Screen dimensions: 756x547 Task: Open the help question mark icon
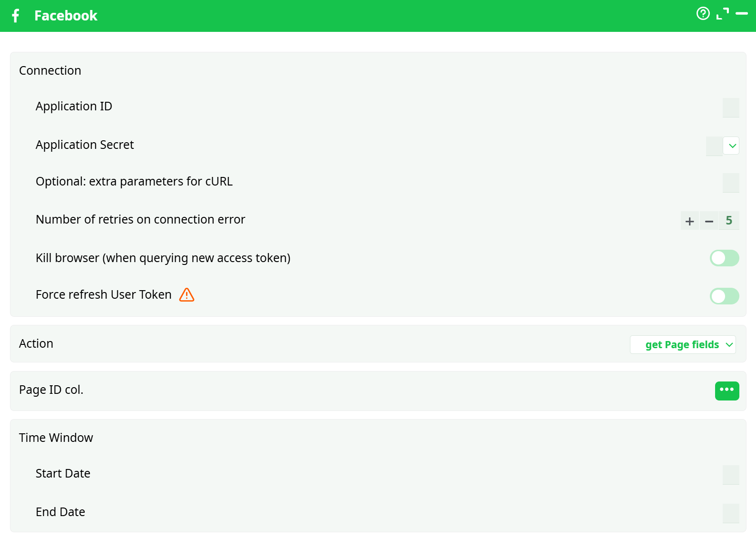pos(703,13)
